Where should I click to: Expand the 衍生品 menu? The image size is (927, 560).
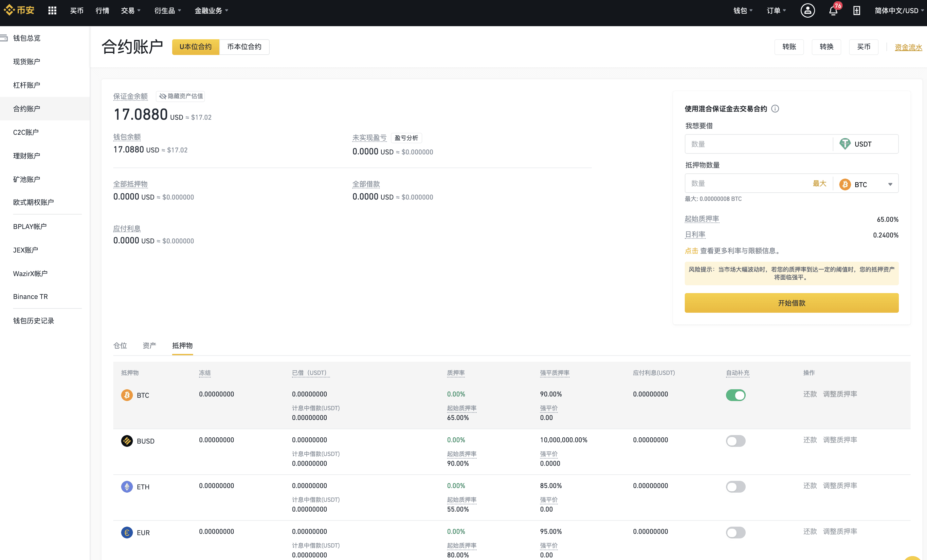pyautogui.click(x=167, y=10)
